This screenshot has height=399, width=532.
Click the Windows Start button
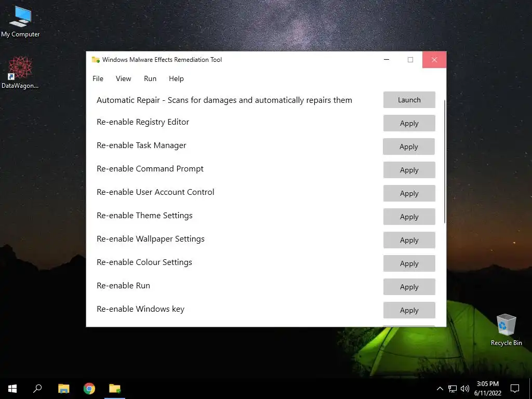coord(12,389)
